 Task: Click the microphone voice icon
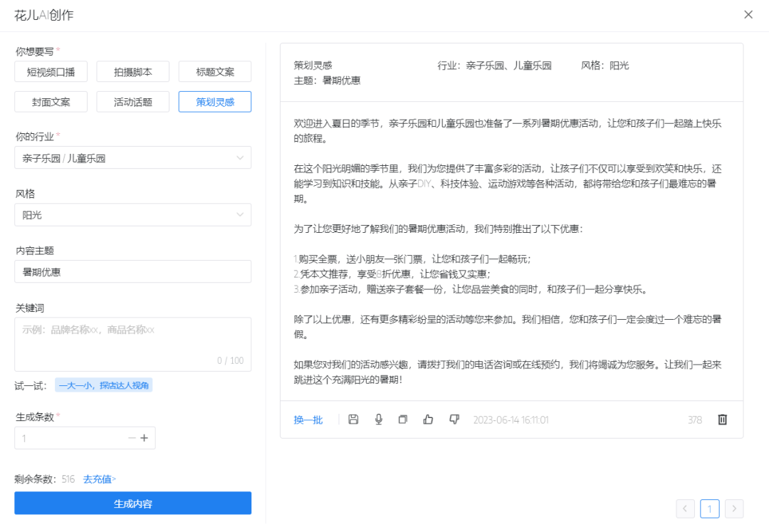click(379, 419)
